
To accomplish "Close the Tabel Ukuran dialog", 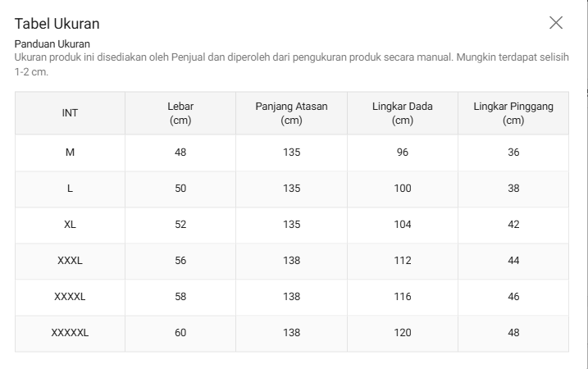I will (x=556, y=22).
